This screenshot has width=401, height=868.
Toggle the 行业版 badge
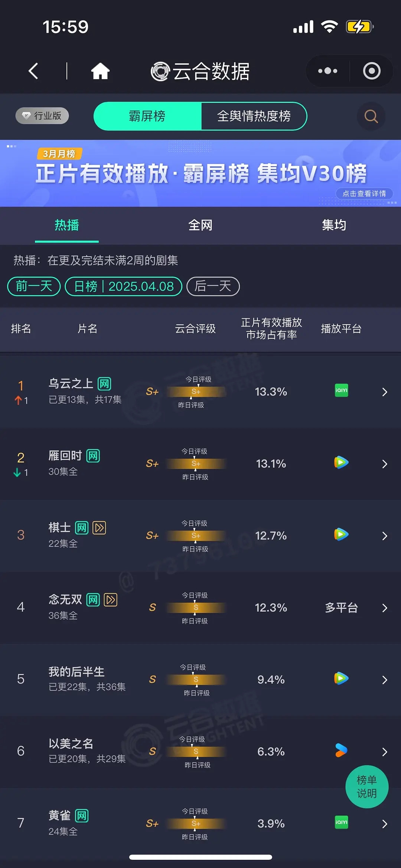coord(42,116)
